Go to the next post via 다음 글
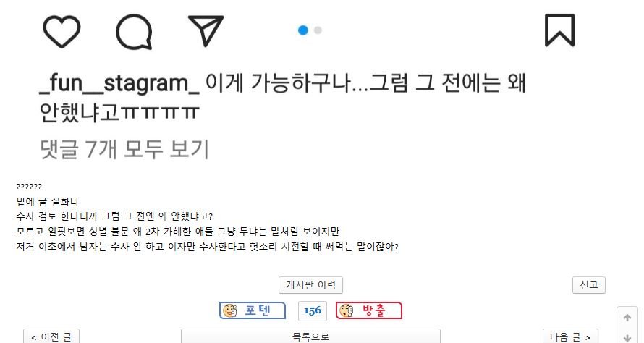 coord(570,336)
